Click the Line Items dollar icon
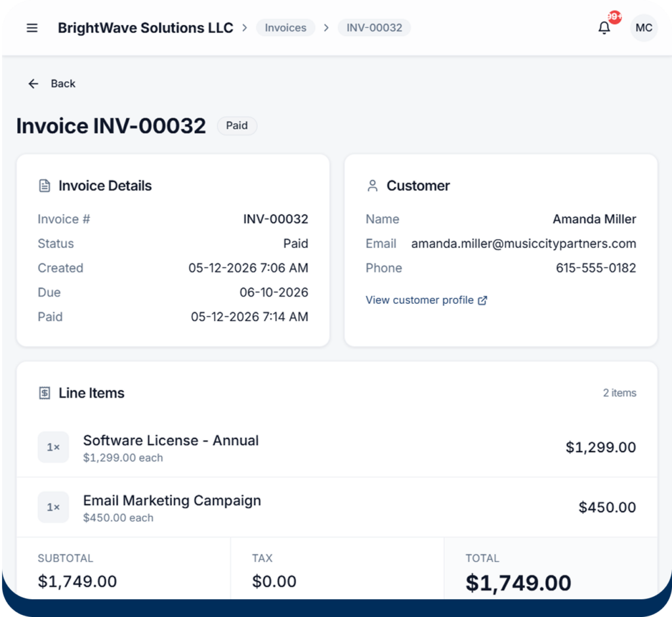This screenshot has width=672, height=617. pyautogui.click(x=45, y=393)
